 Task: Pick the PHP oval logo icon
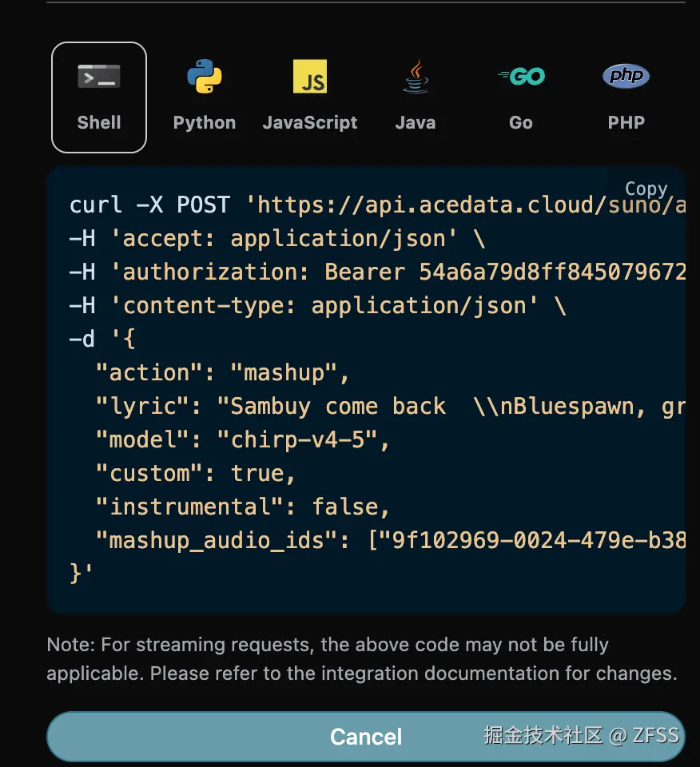626,76
